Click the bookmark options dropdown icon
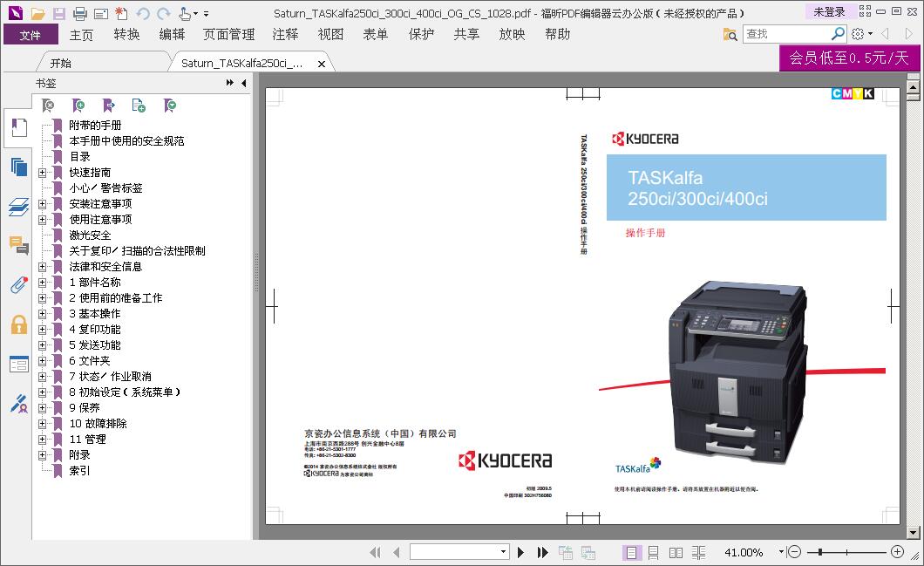 point(170,106)
